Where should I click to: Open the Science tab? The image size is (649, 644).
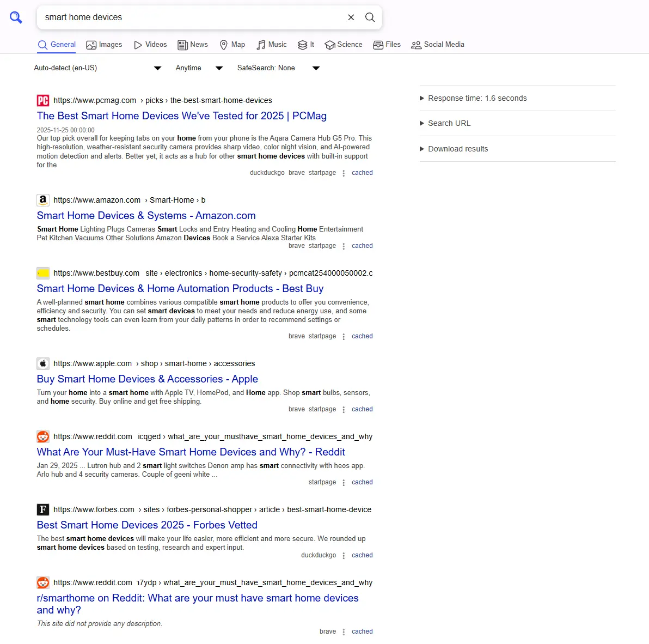click(344, 45)
